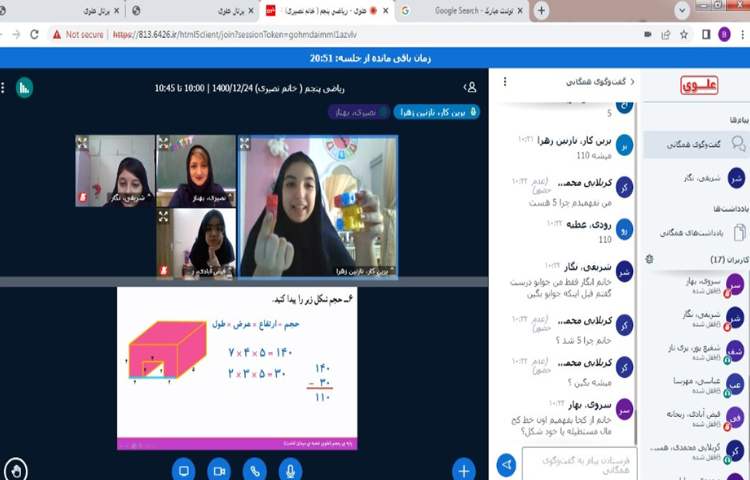
Task: Open the plus actions menu button
Action: (x=463, y=470)
